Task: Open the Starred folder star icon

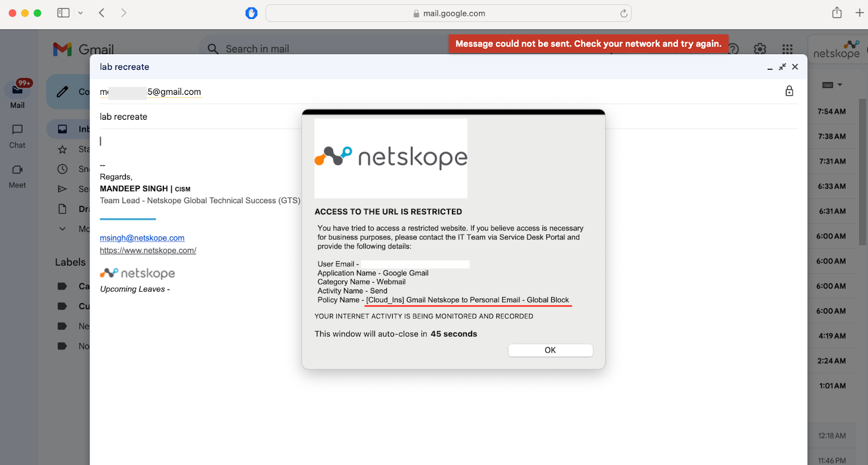Action: tap(62, 149)
